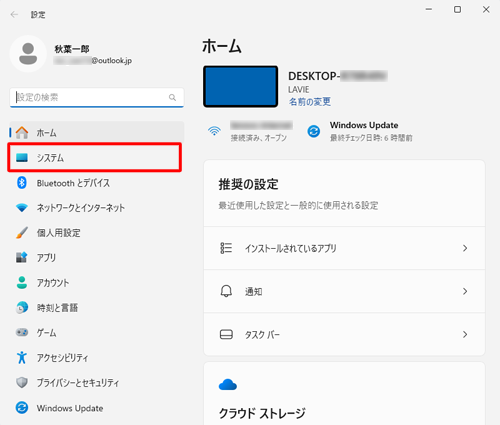Open プライバシーとセキュリティ settings
The width and height of the screenshot is (500, 425).
point(96,382)
